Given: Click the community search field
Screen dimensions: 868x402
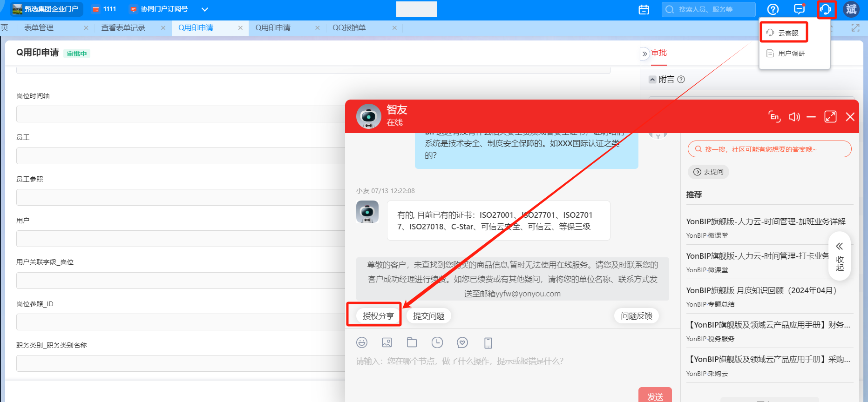Looking at the screenshot, I should pyautogui.click(x=769, y=149).
